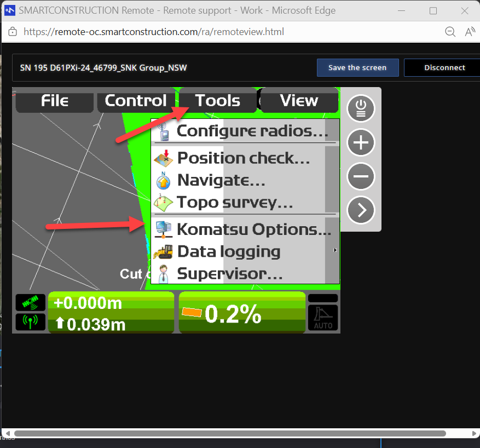This screenshot has width=480, height=448.
Task: Open the Tools menu
Action: point(218,100)
